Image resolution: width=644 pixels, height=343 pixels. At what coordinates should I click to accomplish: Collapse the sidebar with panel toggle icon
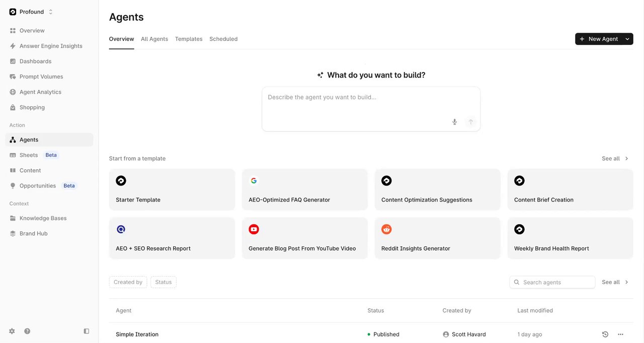[87, 331]
